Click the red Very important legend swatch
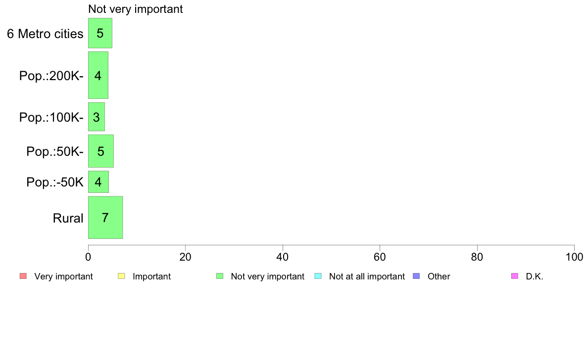Screen dimensions: 588x364 23,276
